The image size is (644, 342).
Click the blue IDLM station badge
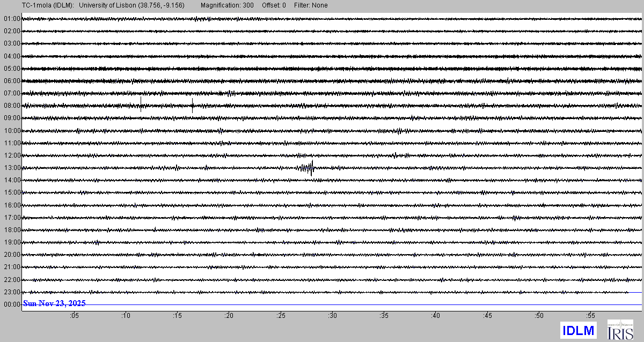578,330
